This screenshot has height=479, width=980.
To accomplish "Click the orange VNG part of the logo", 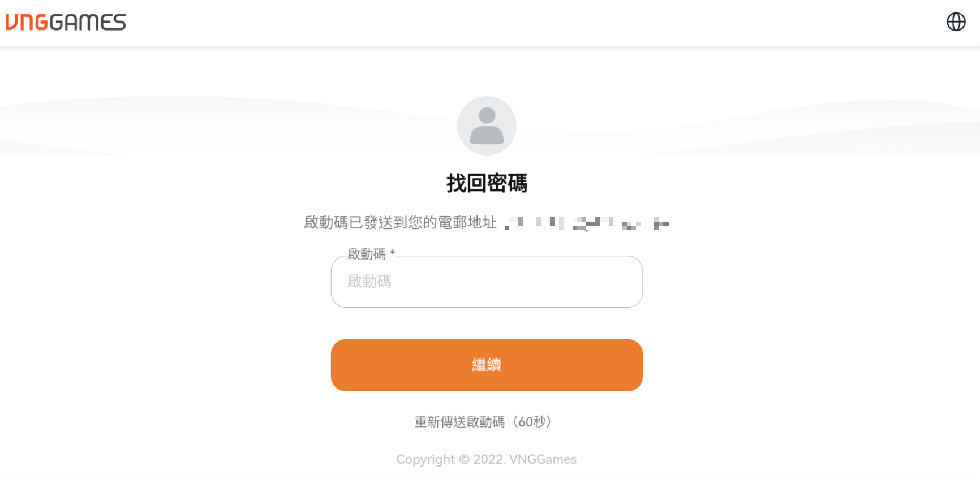I will [x=27, y=22].
